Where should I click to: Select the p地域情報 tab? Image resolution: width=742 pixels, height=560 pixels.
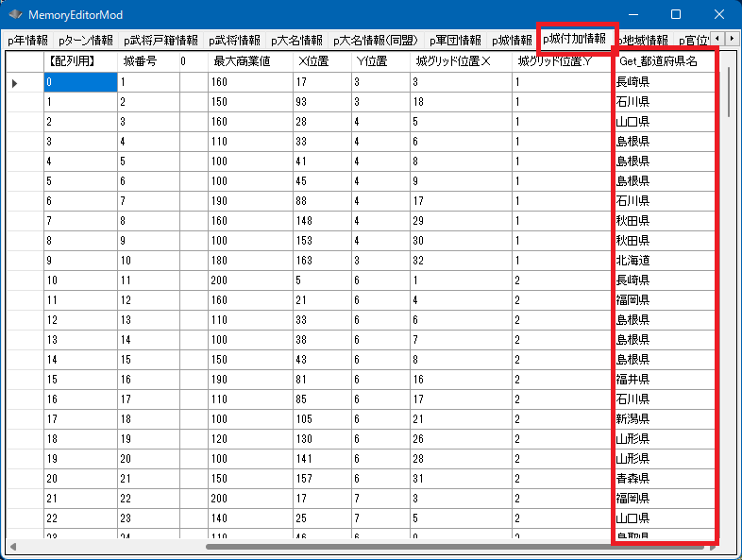click(x=647, y=41)
